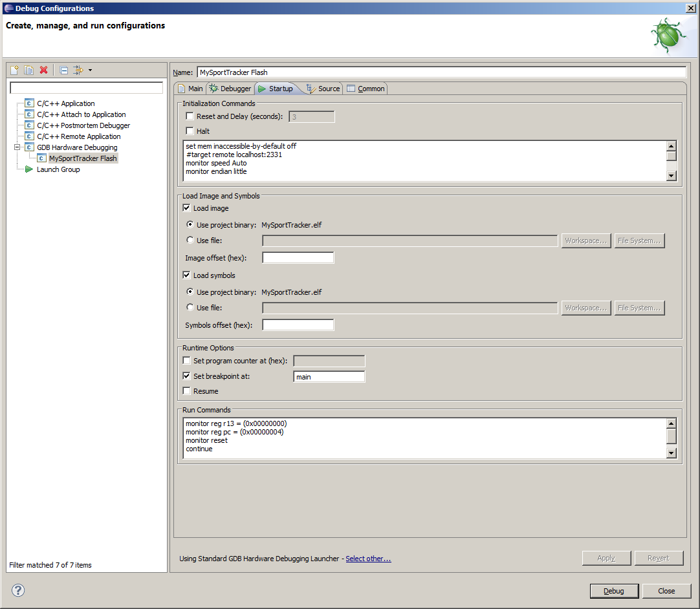Select MySportTracker Flash configuration
Screen dimensions: 700x609
(x=83, y=158)
